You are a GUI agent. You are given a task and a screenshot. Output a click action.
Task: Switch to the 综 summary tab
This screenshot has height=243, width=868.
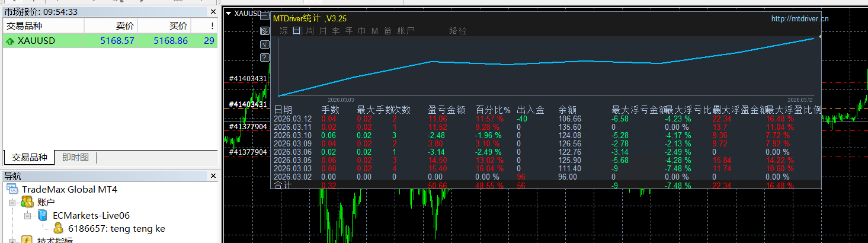(284, 31)
